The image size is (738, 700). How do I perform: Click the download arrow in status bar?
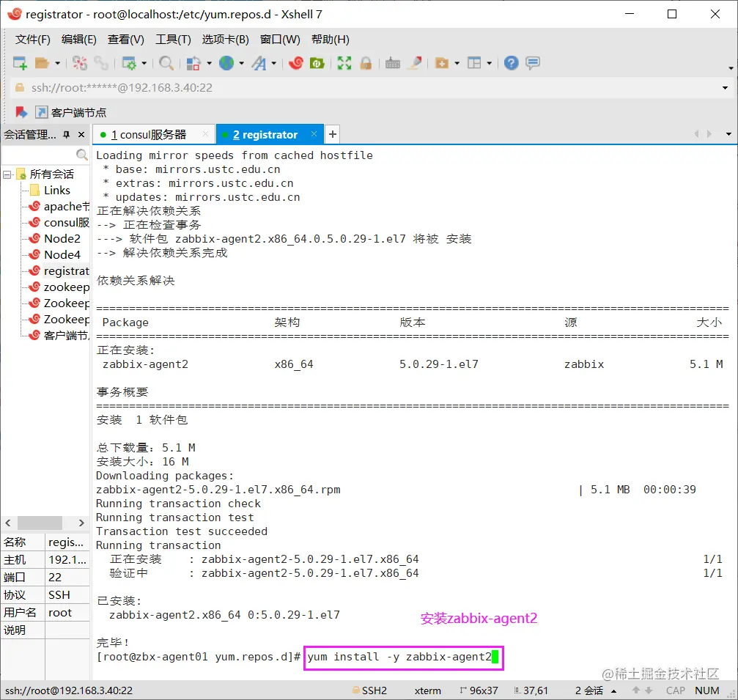tap(649, 690)
